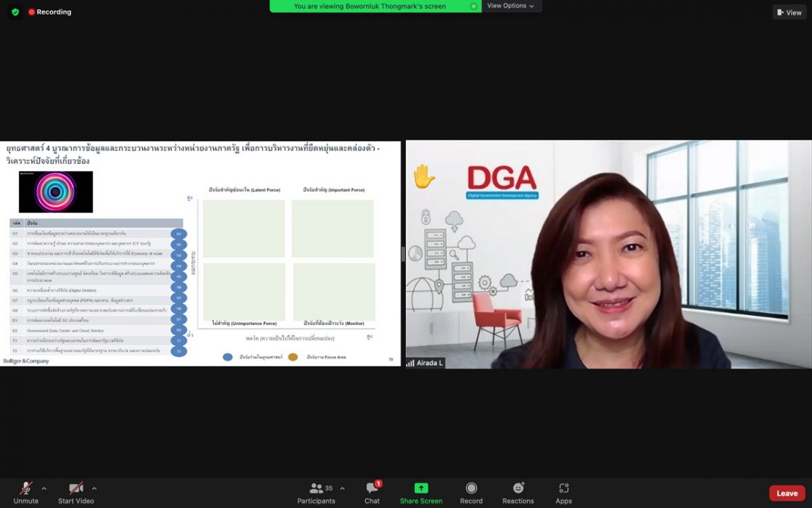The image size is (812, 508).
Task: Click the Monitor quadrant box
Action: point(334,292)
